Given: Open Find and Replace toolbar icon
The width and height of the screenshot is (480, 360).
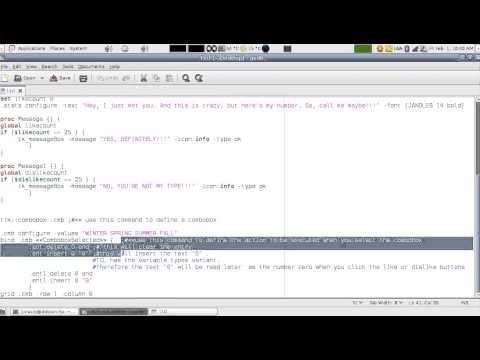Looking at the screenshot, I should [x=199, y=78].
